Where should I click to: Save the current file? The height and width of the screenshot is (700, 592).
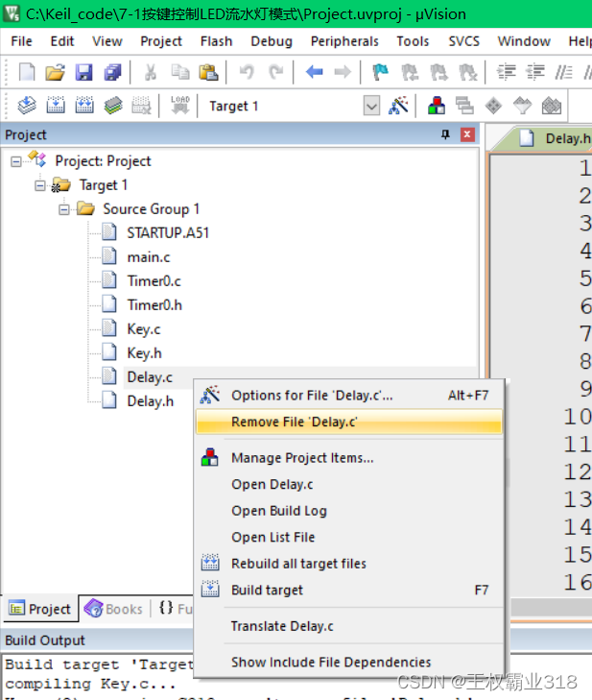pos(83,72)
